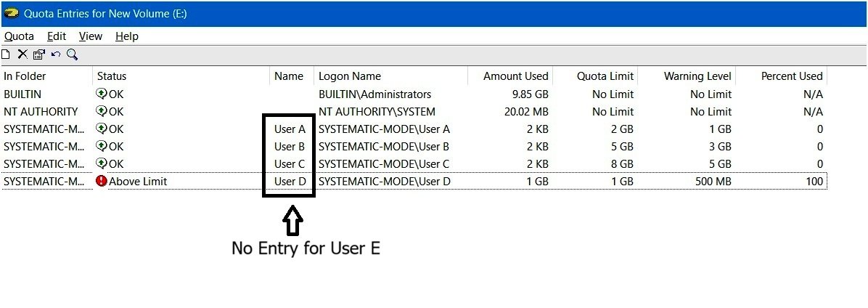Select the BUILTIN folder entry

(x=22, y=94)
